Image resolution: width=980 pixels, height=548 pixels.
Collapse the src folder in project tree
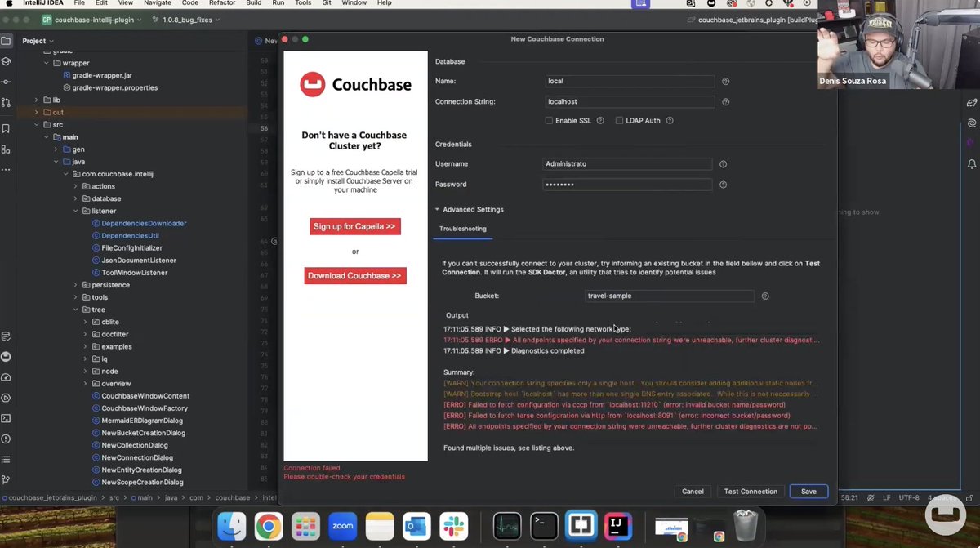(36, 125)
